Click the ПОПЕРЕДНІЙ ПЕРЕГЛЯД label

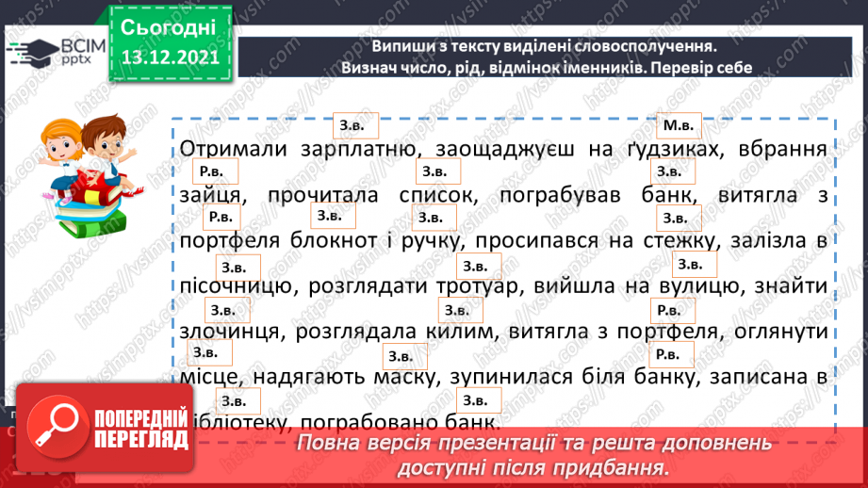pyautogui.click(x=141, y=429)
